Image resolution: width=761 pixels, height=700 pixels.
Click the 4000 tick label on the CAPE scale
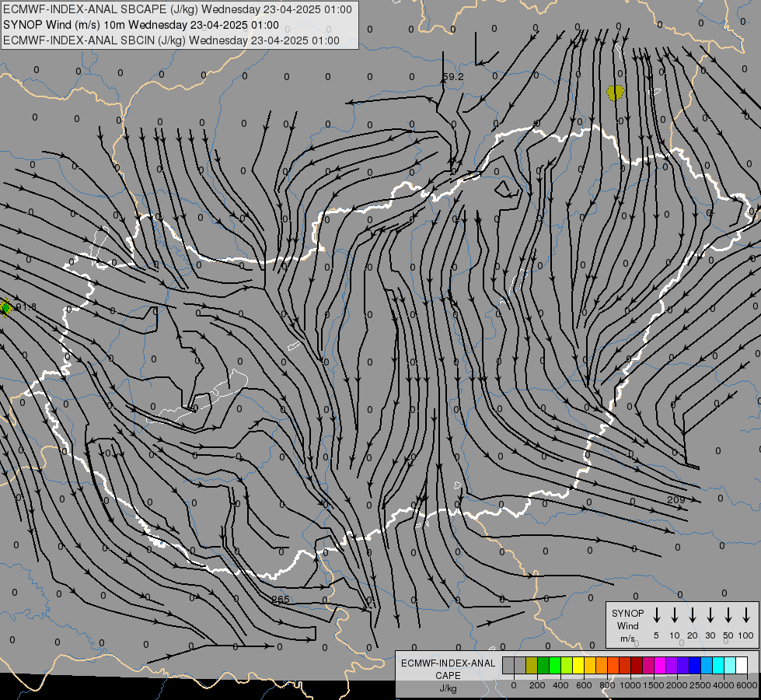723,685
